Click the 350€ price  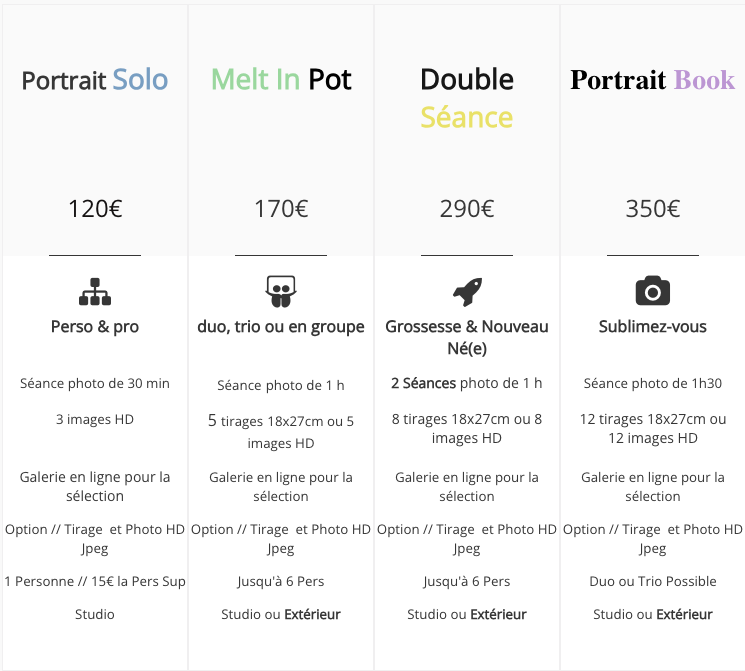pyautogui.click(x=653, y=209)
